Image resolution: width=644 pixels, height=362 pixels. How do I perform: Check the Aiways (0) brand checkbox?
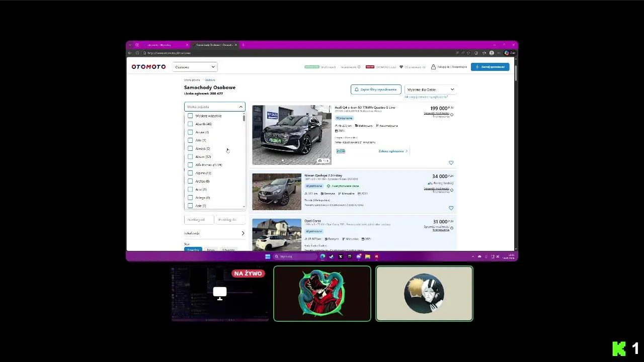point(190,148)
